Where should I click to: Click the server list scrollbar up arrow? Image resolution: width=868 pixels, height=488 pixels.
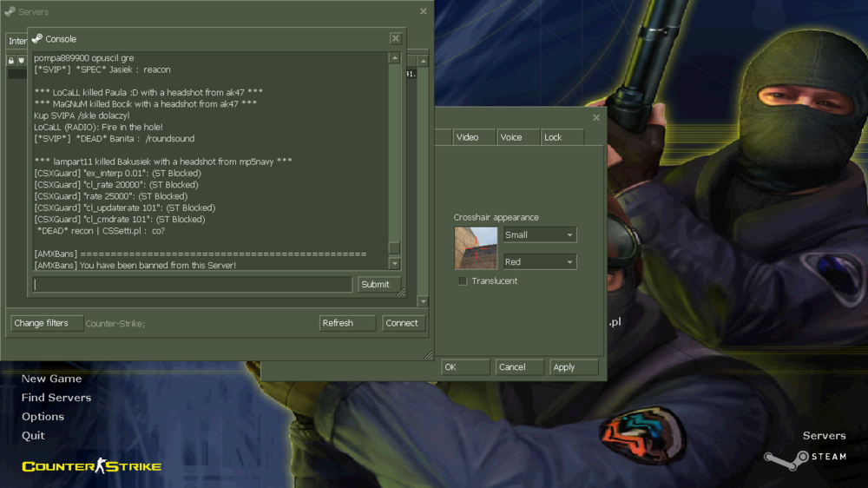click(x=424, y=61)
